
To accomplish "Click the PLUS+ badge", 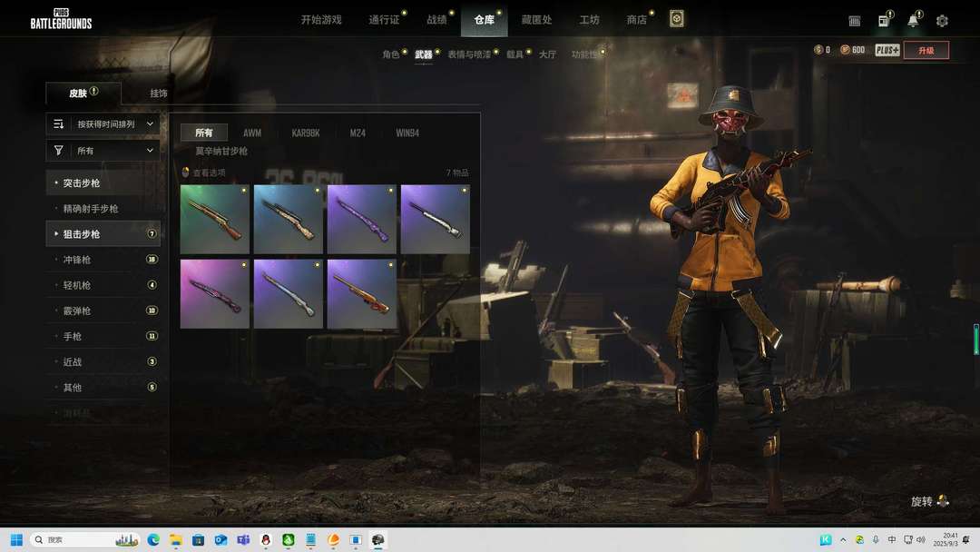I will click(x=887, y=50).
